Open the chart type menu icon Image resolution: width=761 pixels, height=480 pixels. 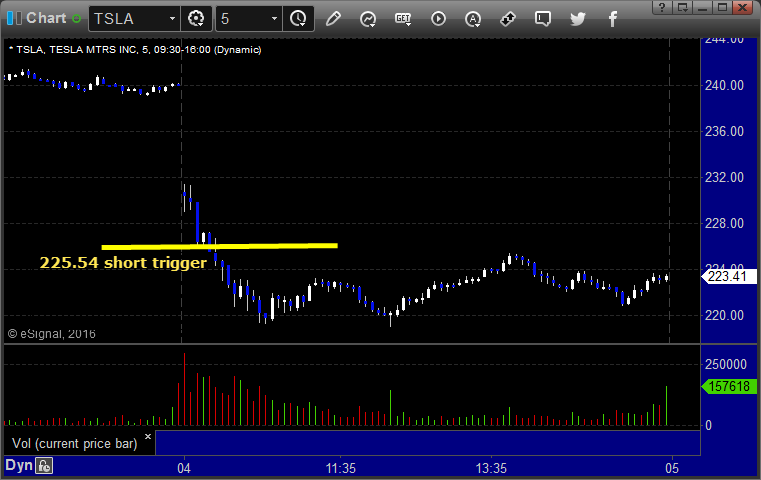(368, 19)
